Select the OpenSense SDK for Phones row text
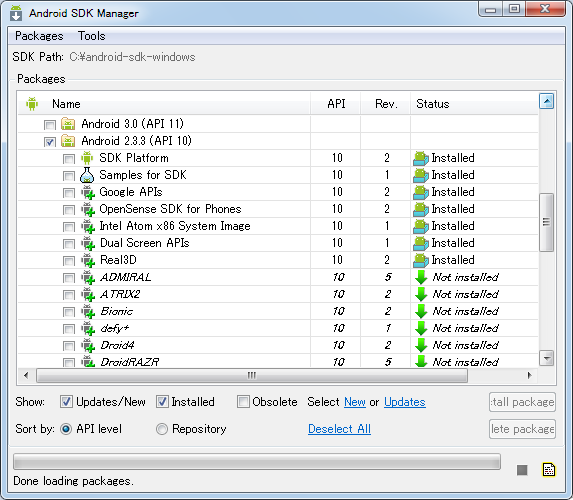573x500 pixels. [170, 209]
